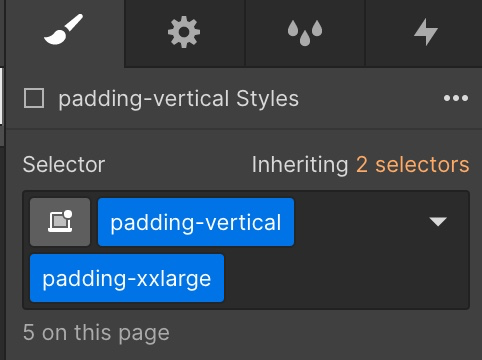Select the padding-xxlarge combo class chip
Viewport: 482px width, 360px height.
[x=127, y=278]
